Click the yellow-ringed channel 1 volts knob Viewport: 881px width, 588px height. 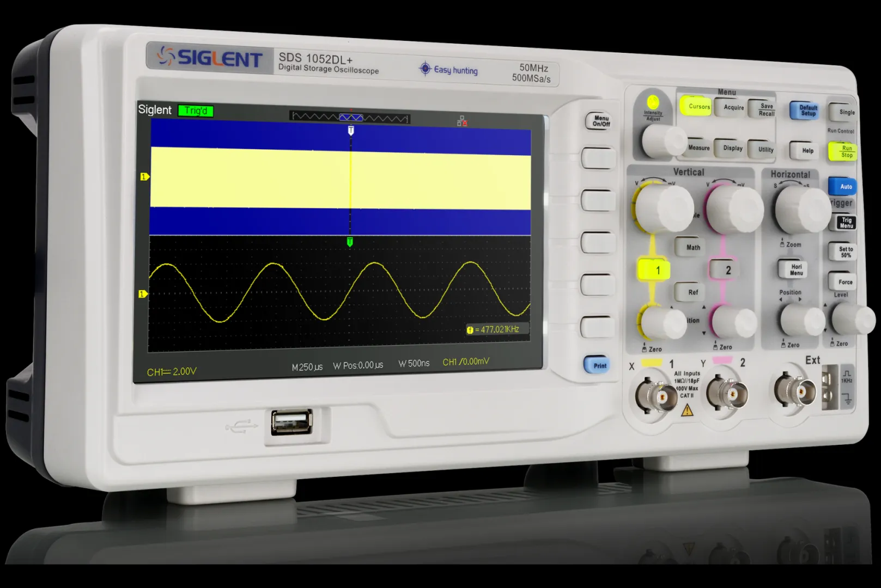click(663, 207)
